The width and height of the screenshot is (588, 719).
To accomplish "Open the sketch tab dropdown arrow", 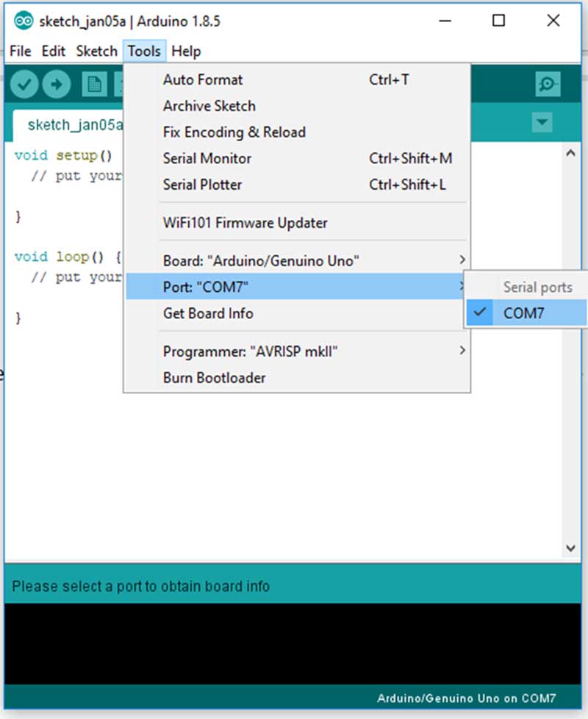I will [542, 122].
